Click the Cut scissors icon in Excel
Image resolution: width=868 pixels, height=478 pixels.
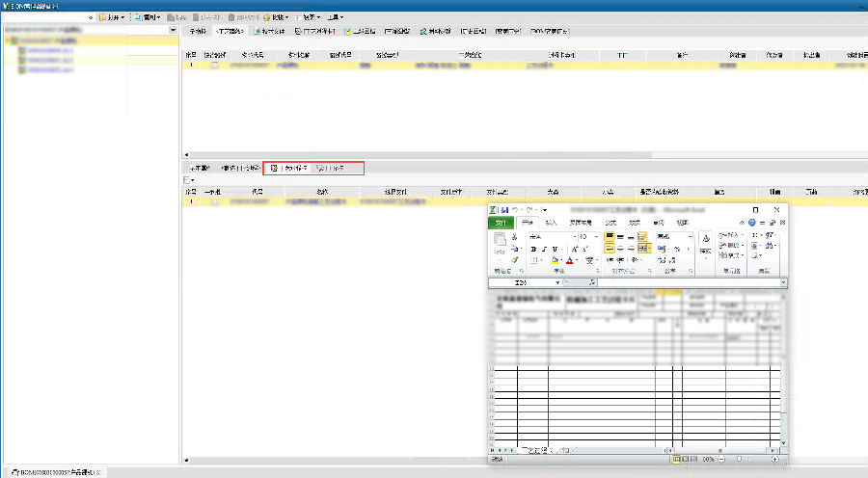click(x=515, y=236)
